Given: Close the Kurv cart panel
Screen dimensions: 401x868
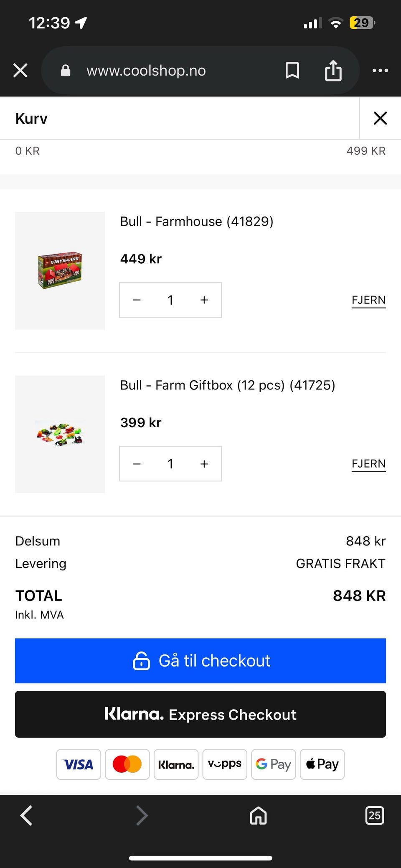Looking at the screenshot, I should 380,118.
